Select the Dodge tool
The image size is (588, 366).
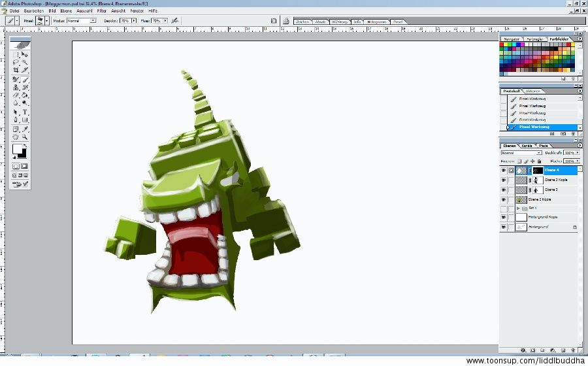25,103
